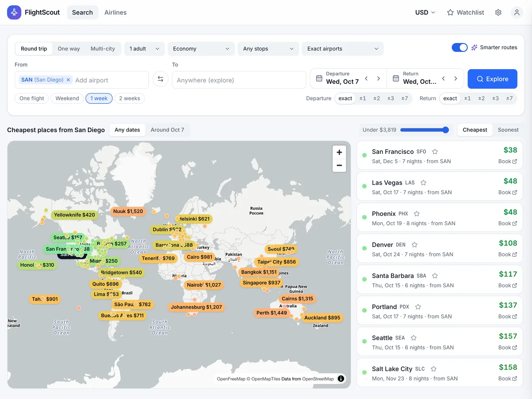The height and width of the screenshot is (399, 532).
Task: Select the Johannesburg $1,207 map marker
Action: [x=196, y=307]
